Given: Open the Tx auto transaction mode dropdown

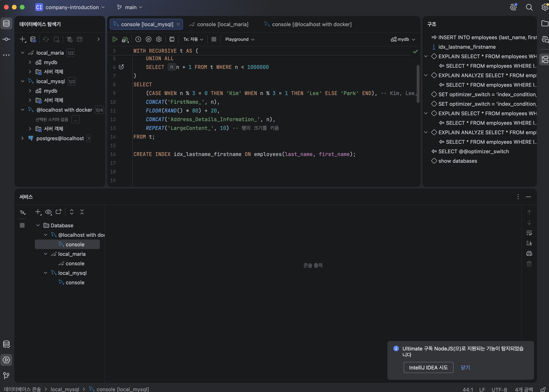Looking at the screenshot, I should [193, 39].
